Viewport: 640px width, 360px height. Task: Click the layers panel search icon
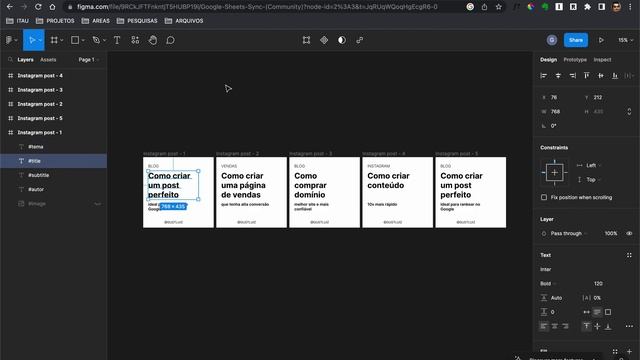pyautogui.click(x=10, y=60)
